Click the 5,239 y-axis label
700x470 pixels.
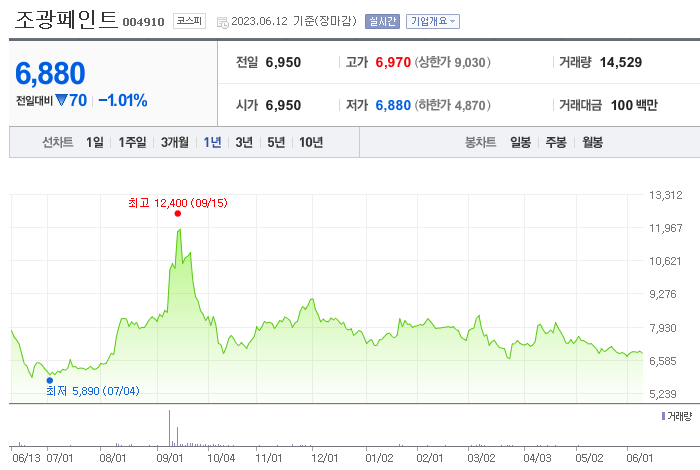[x=663, y=394]
